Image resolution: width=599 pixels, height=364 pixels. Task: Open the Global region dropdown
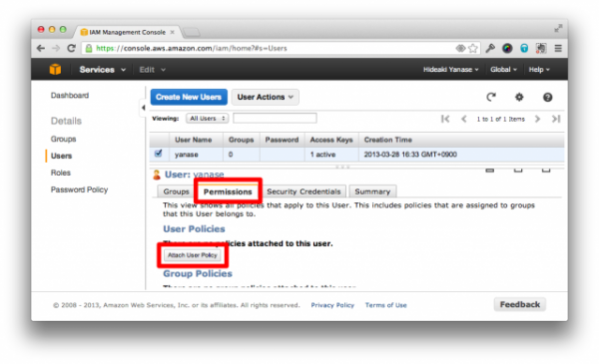[x=503, y=70]
